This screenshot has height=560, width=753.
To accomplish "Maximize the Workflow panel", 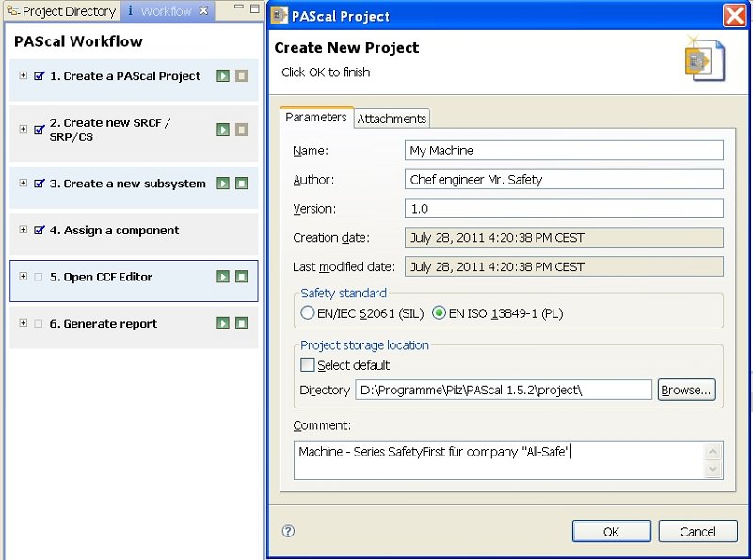I will tap(255, 9).
